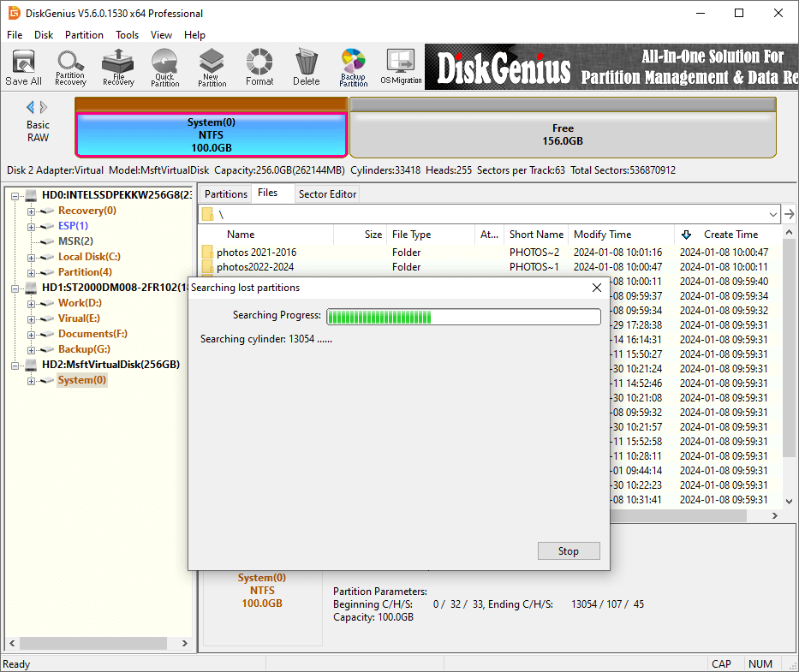Click folder icon of photos2022-2024
This screenshot has width=799, height=672.
point(207,266)
